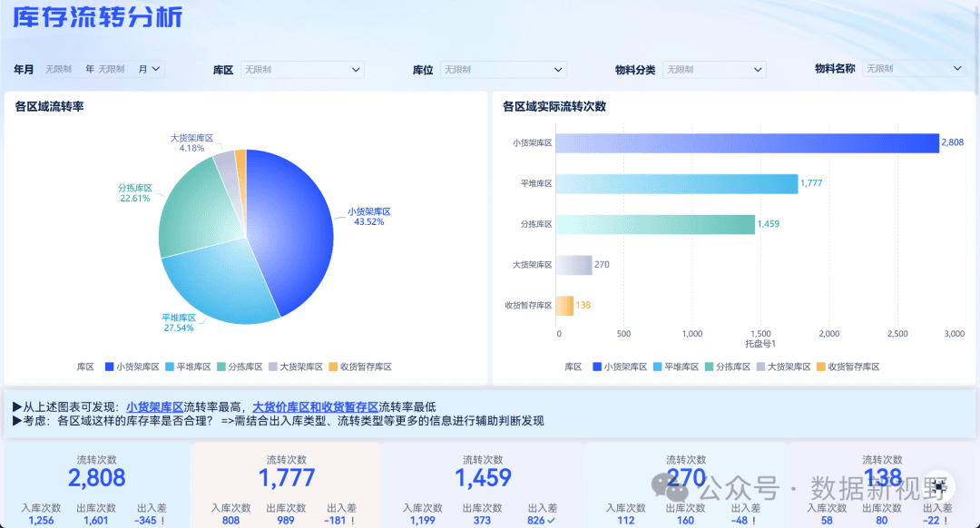980x528 pixels.
Task: Click the 出库次数 value 373
Action: (x=482, y=520)
